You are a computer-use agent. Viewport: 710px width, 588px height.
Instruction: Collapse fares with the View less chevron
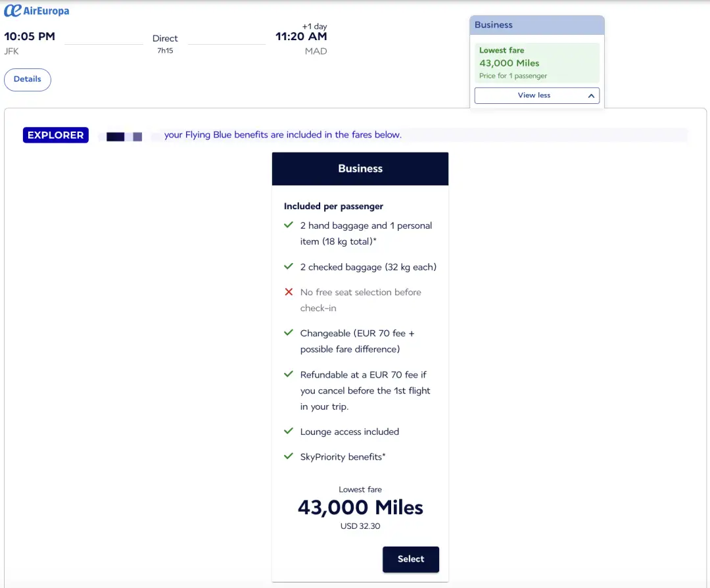590,96
